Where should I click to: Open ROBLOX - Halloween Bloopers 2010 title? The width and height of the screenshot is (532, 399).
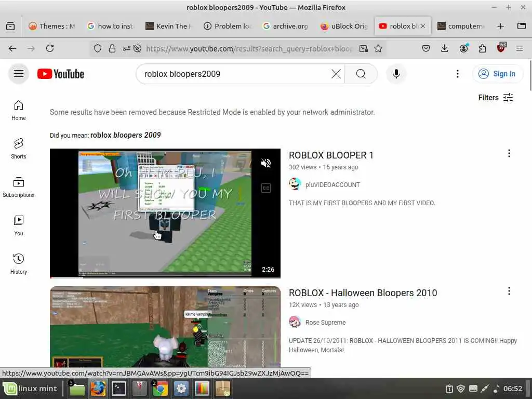point(363,293)
